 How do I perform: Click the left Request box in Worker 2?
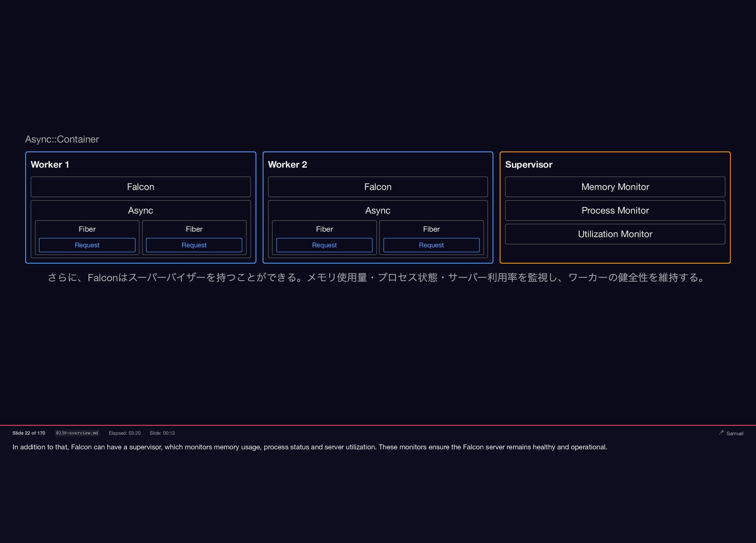pyautogui.click(x=324, y=245)
